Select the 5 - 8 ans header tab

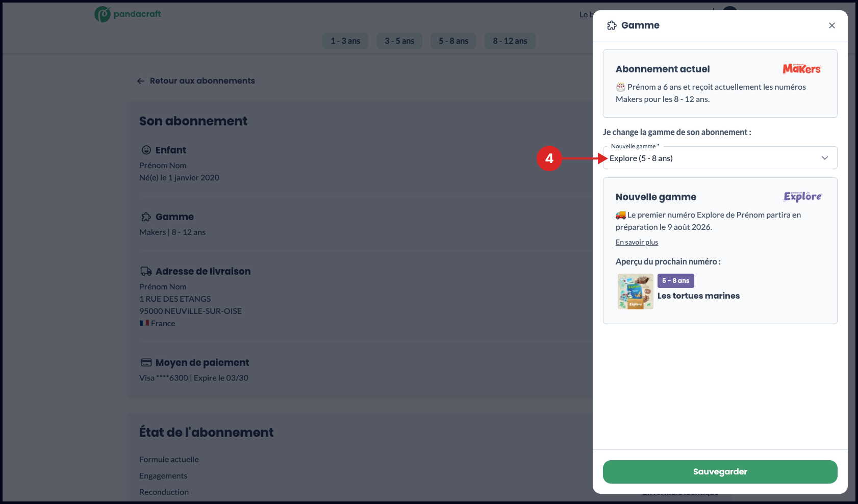coord(453,41)
